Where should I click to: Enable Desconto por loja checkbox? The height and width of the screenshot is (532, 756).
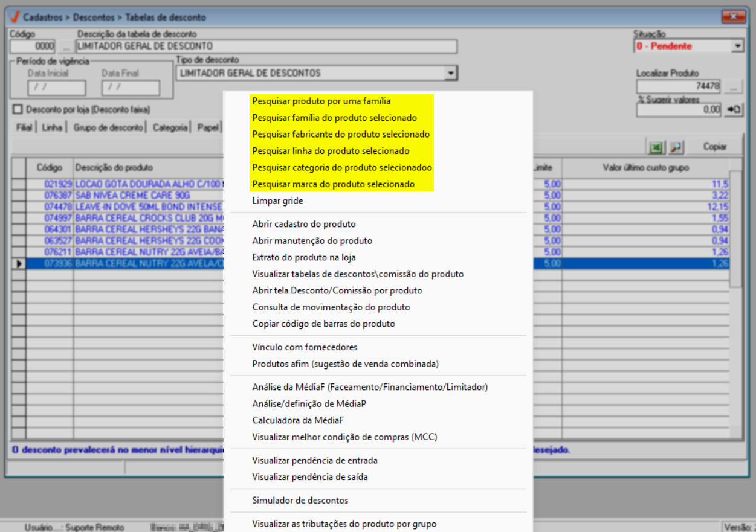[x=17, y=109]
